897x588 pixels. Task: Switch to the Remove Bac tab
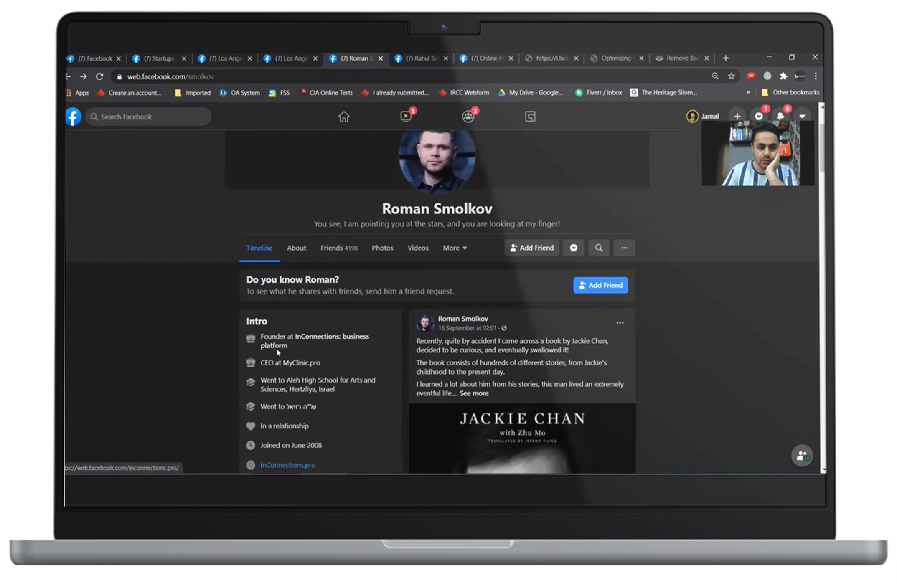pos(682,58)
